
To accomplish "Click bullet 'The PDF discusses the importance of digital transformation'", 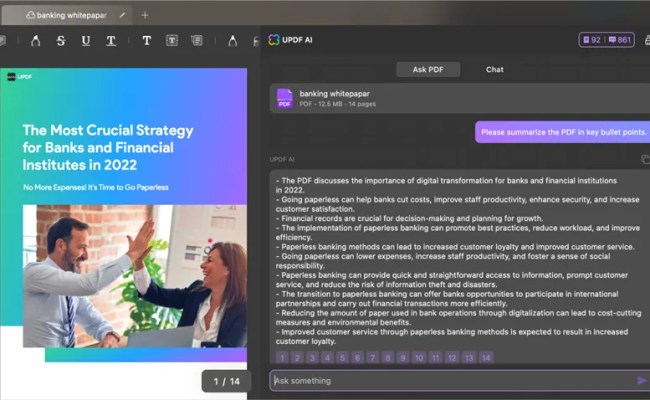I will coord(446,185).
